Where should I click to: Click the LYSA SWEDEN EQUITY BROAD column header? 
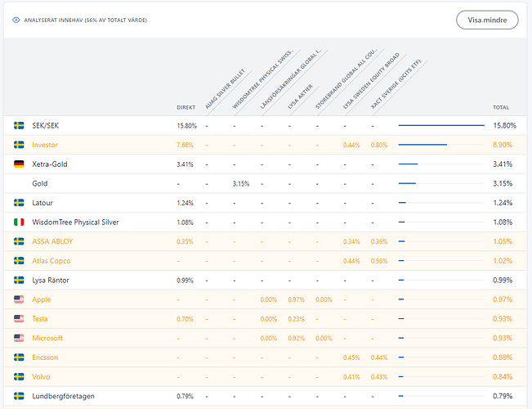pyautogui.click(x=371, y=81)
